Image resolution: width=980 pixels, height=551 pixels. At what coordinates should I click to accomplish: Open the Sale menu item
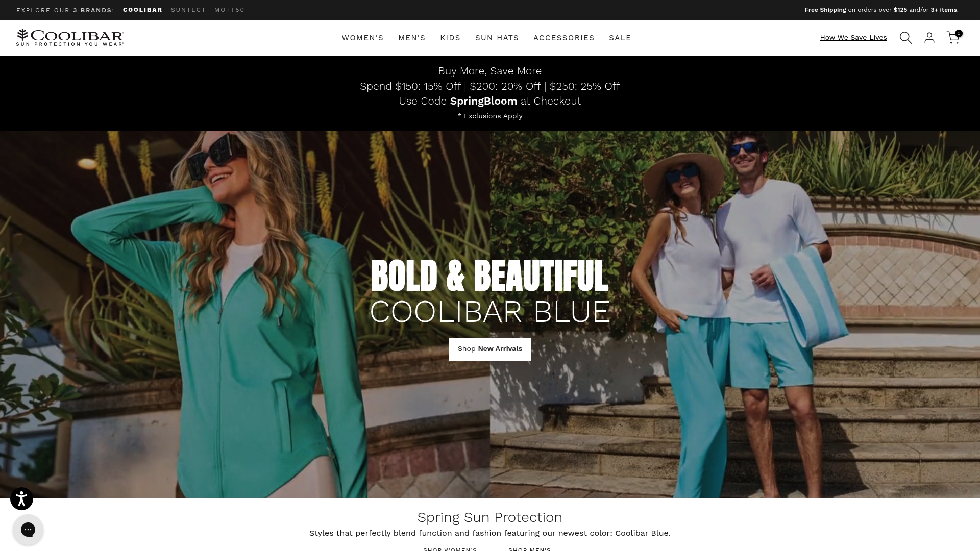pyautogui.click(x=620, y=38)
